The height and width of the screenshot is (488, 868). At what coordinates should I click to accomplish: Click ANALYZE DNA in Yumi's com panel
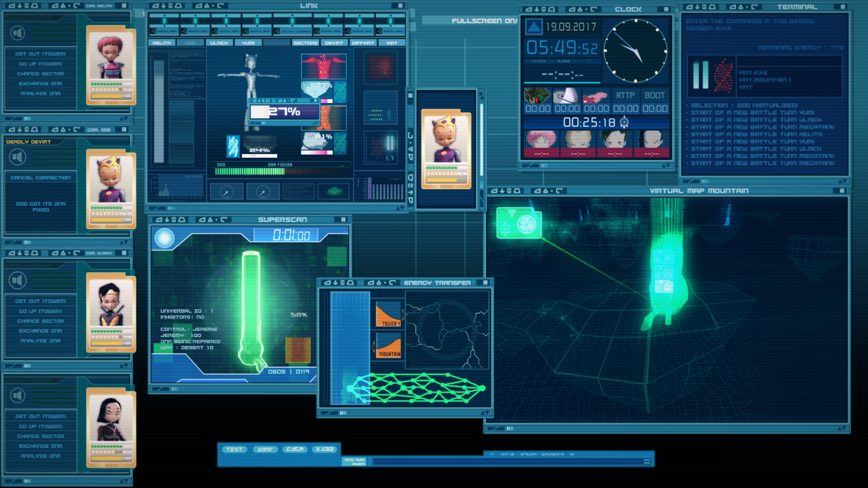41,456
